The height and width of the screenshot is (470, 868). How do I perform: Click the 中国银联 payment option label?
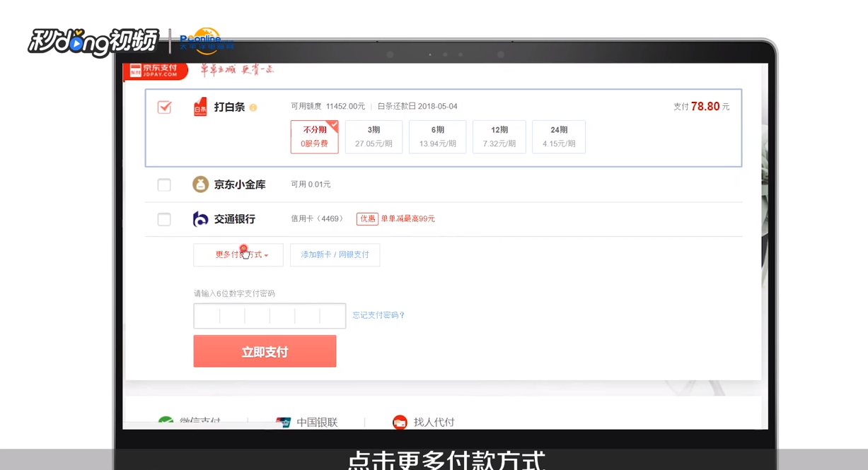pyautogui.click(x=317, y=423)
